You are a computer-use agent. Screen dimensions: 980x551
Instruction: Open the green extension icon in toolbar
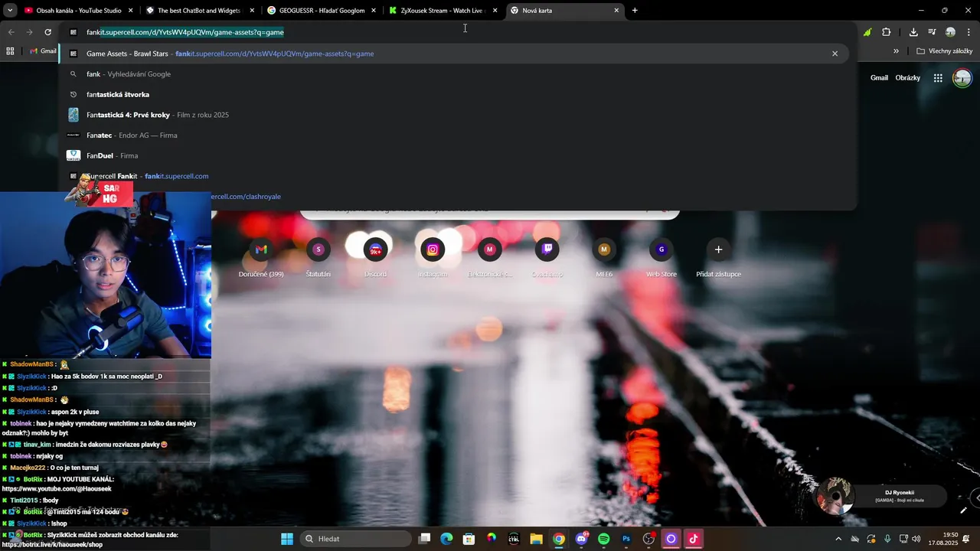(867, 32)
